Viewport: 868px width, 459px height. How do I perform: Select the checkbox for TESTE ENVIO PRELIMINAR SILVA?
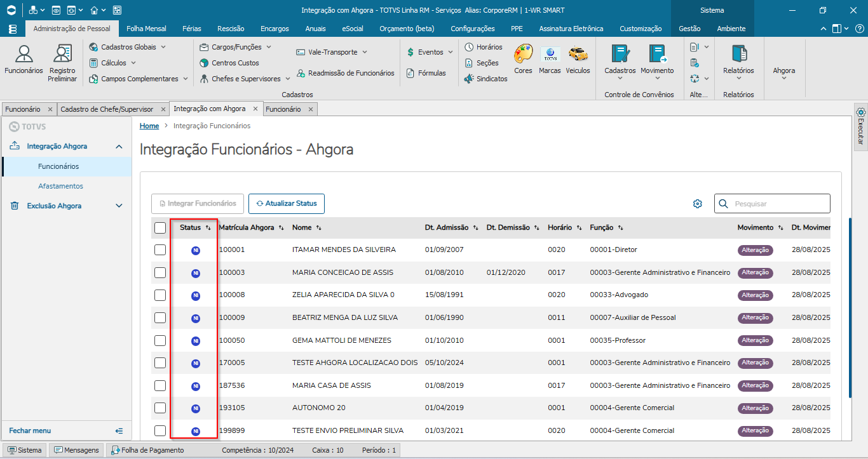click(x=160, y=430)
